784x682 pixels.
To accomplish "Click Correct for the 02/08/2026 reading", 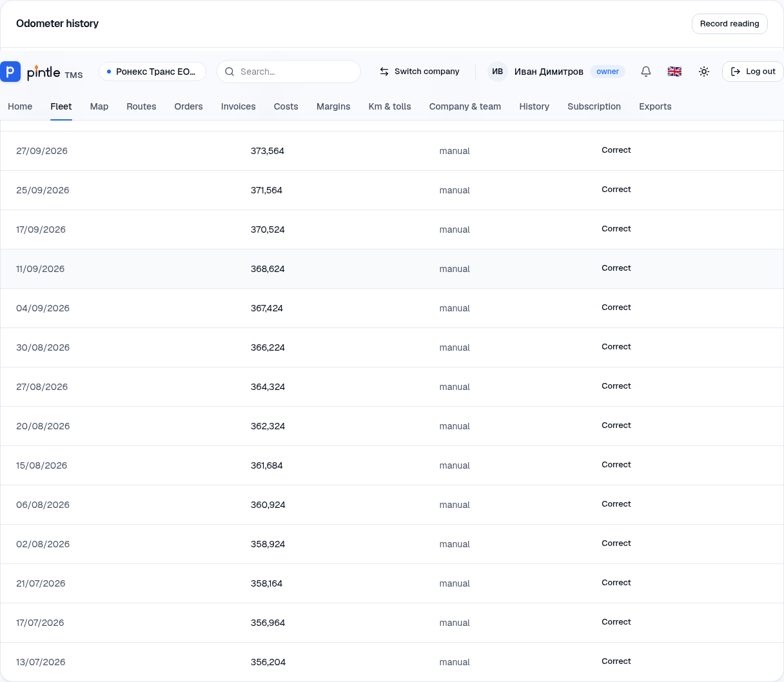I will (x=616, y=543).
